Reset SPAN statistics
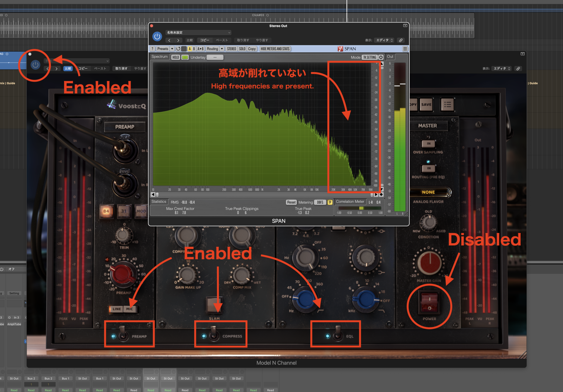The image size is (563, 392). (291, 202)
